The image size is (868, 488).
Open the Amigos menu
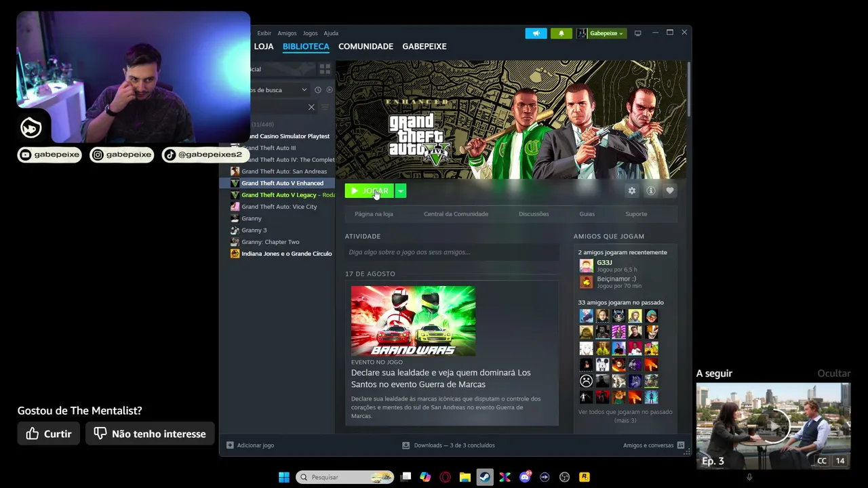[x=287, y=33]
